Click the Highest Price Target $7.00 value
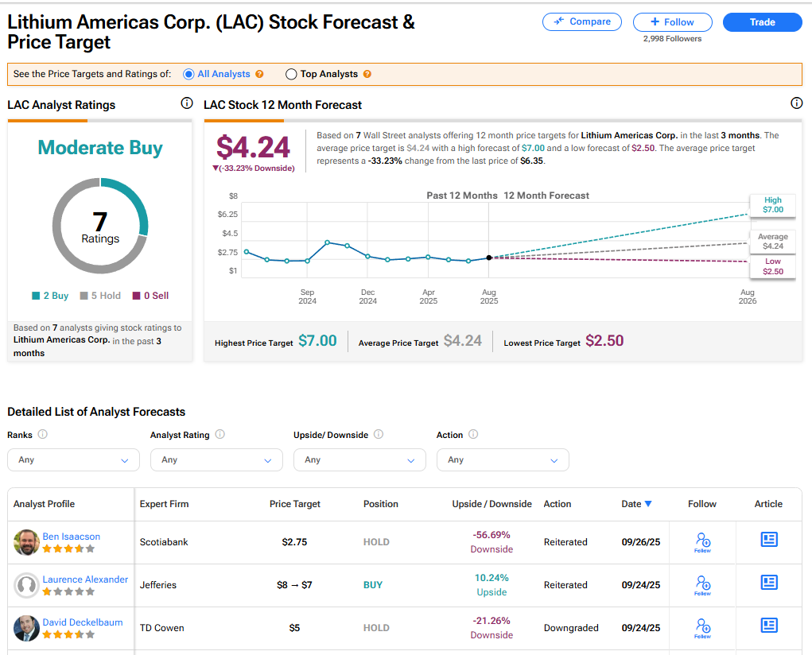Viewport: 812px width, 655px height. click(x=317, y=341)
